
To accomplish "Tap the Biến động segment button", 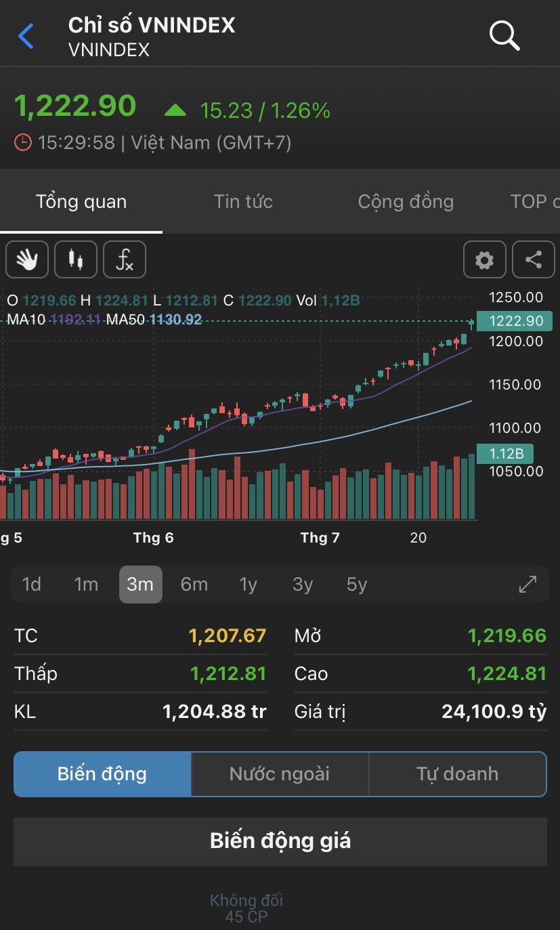I will click(102, 774).
